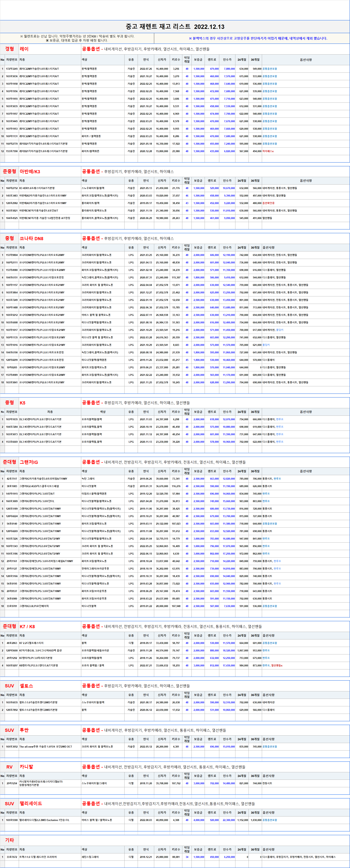Select plate number 169호9300

(12, 820)
